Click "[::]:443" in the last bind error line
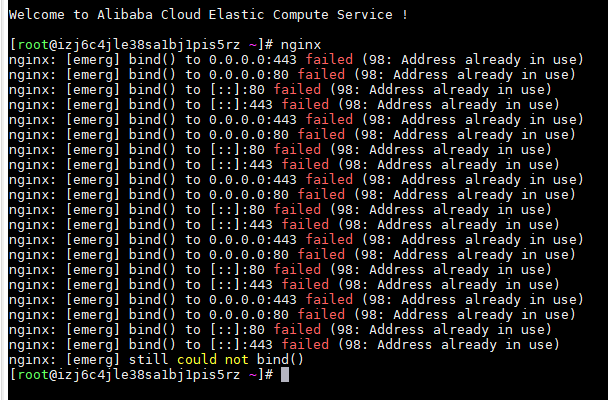The height and width of the screenshot is (400, 608). coord(241,345)
